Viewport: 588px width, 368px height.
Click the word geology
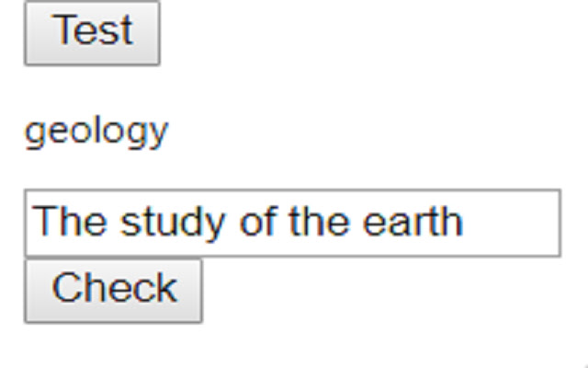[96, 131]
